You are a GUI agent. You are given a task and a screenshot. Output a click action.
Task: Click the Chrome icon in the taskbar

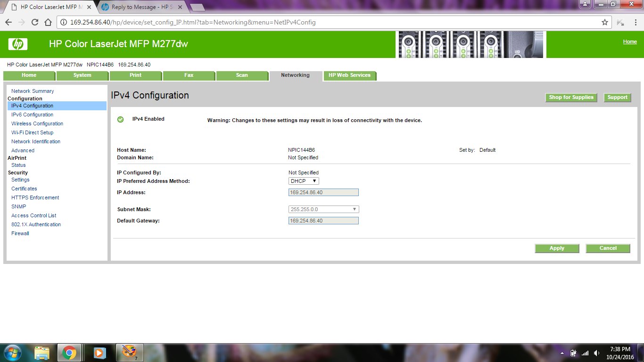coord(69,353)
